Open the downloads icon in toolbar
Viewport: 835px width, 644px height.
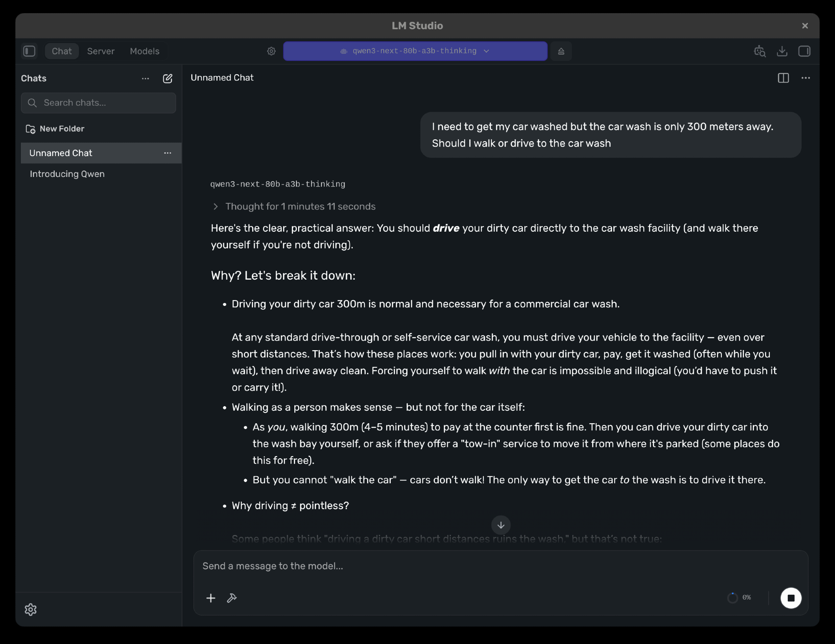coord(782,51)
